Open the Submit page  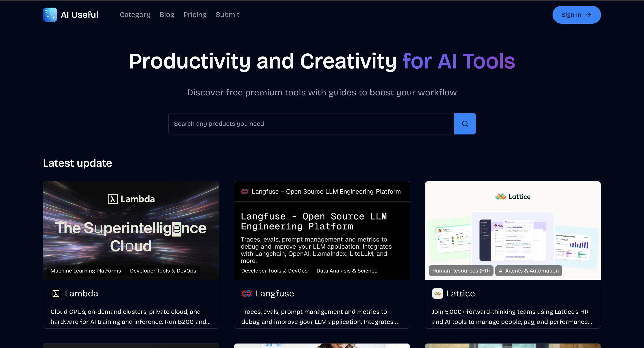227,15
